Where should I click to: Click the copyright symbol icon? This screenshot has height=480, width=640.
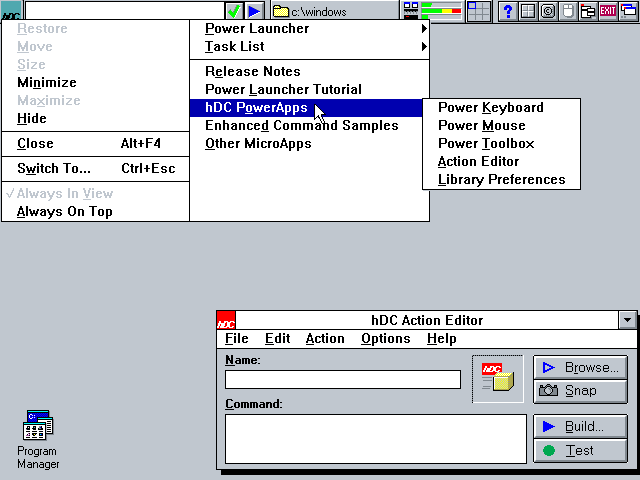548,11
